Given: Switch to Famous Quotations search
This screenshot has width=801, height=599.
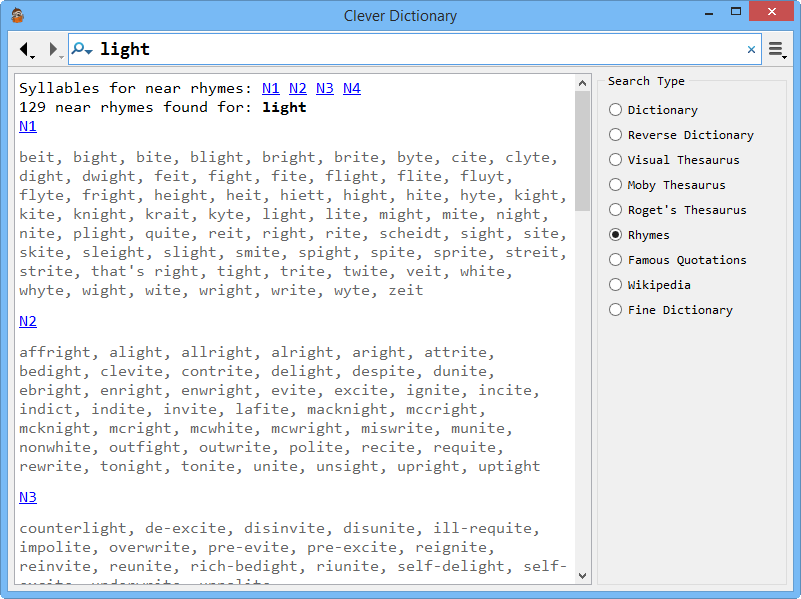Looking at the screenshot, I should pos(678,260).
